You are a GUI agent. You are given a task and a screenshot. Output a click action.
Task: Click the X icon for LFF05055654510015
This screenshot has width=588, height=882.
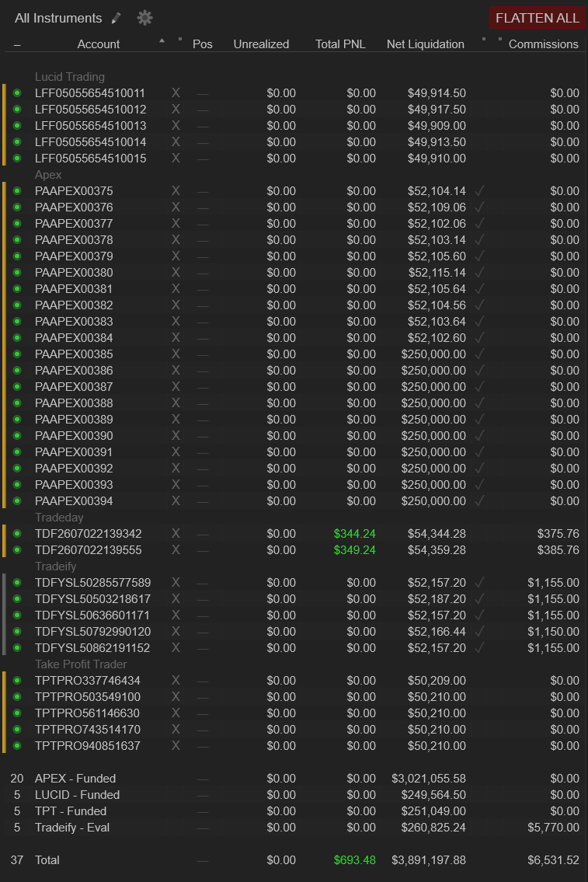click(x=176, y=158)
